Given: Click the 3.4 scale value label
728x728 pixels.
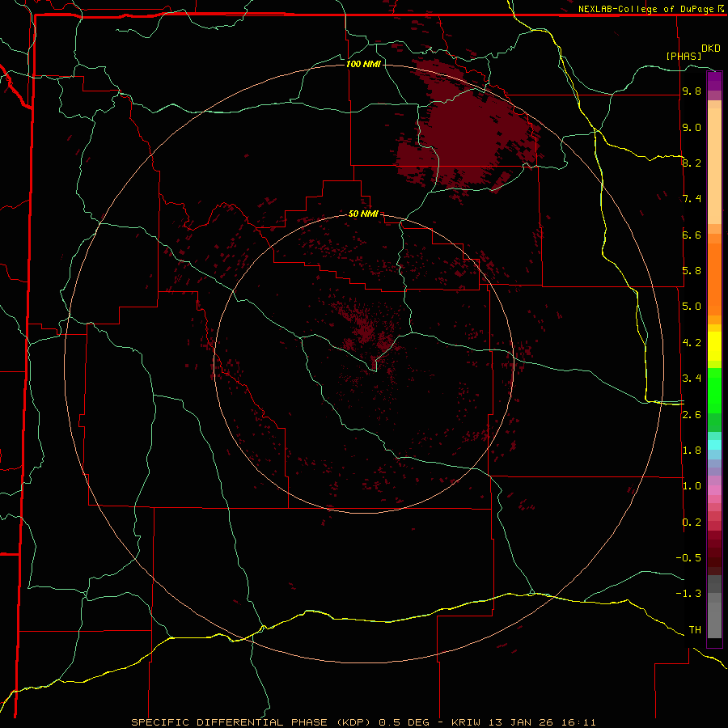Looking at the screenshot, I should 692,379.
